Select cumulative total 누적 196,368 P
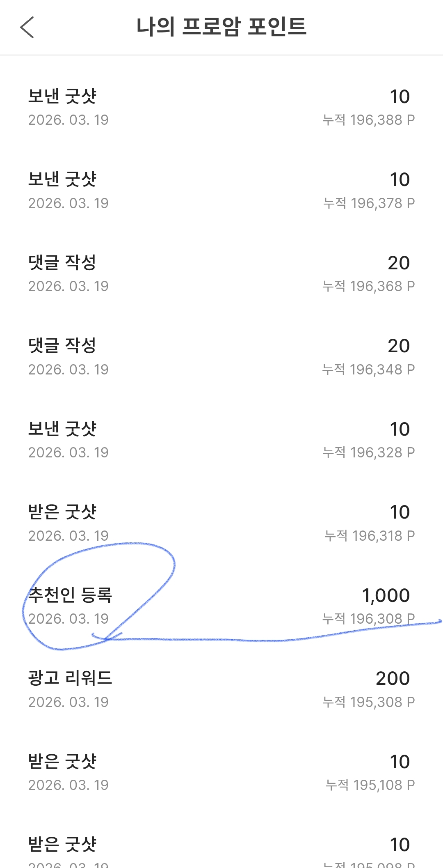Screen dimensions: 443x868 click(x=368, y=286)
